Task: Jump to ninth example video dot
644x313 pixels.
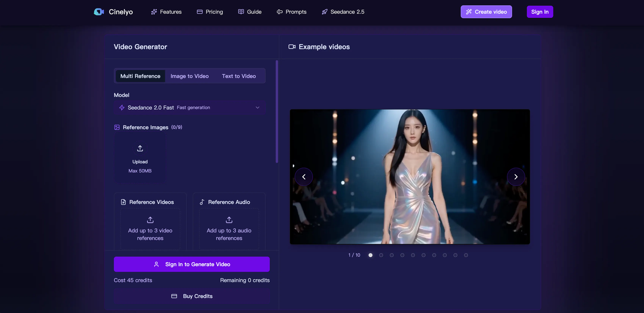Action: [455, 255]
